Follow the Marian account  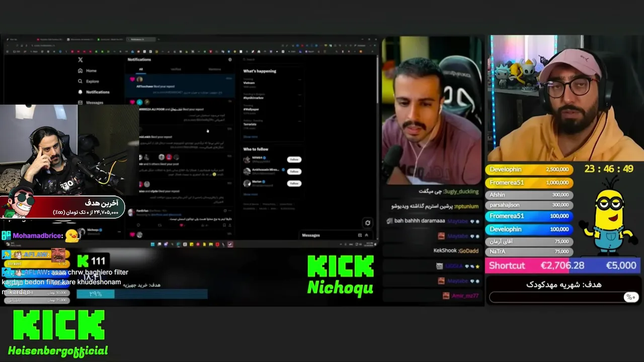tap(294, 184)
